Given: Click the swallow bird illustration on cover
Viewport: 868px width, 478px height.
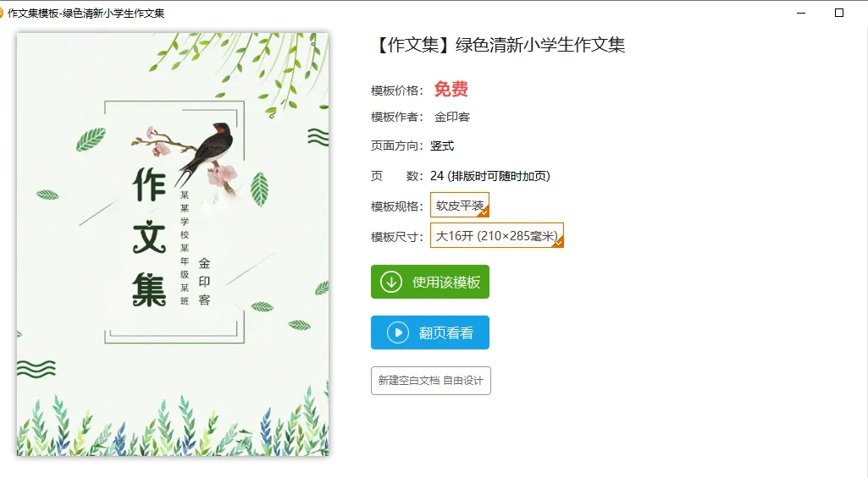Looking at the screenshot, I should point(207,151).
